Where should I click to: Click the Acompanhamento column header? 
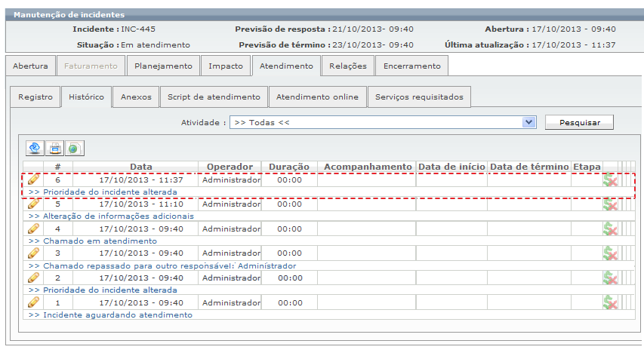point(368,167)
